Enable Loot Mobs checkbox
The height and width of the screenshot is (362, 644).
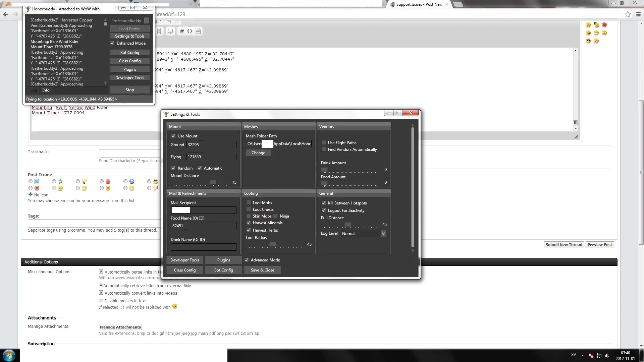(249, 202)
